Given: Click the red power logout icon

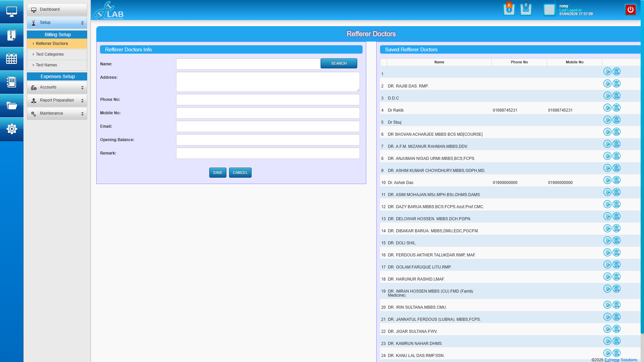Looking at the screenshot, I should coord(630,9).
